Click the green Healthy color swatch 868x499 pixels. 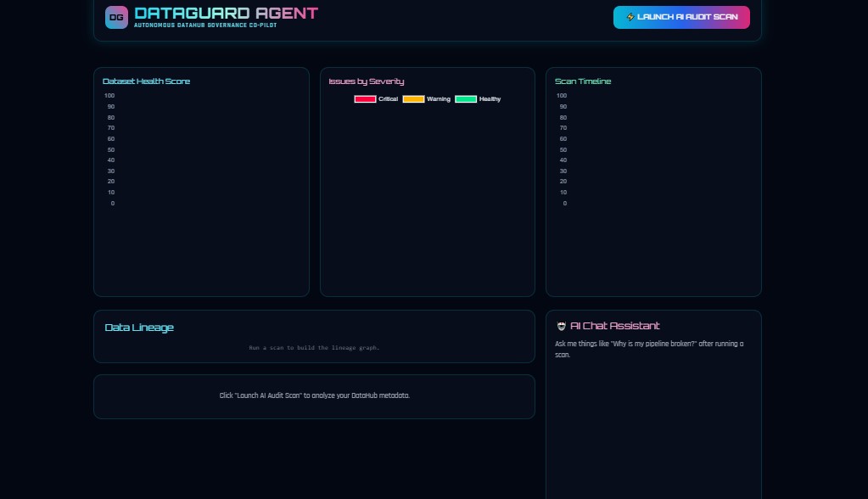tap(466, 99)
